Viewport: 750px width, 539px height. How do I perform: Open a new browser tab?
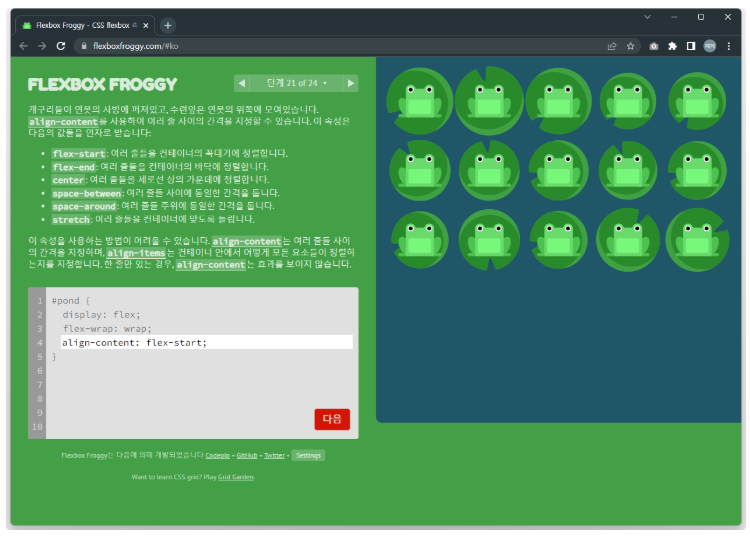point(167,25)
